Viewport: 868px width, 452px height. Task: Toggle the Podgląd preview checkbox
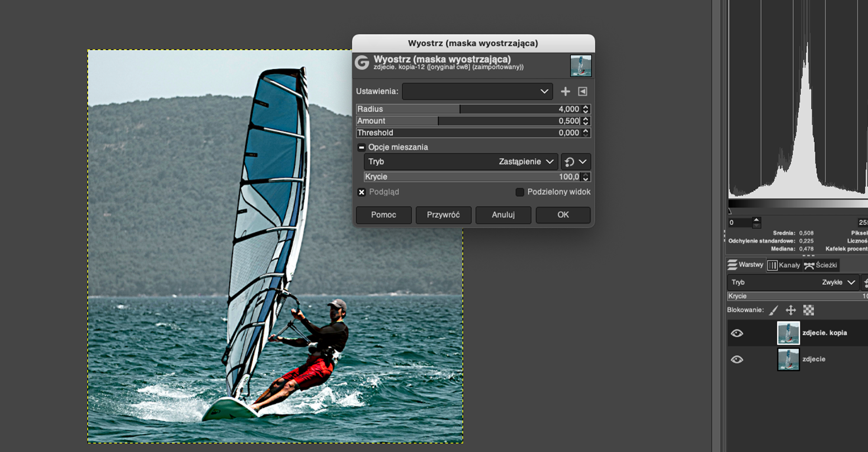click(362, 192)
